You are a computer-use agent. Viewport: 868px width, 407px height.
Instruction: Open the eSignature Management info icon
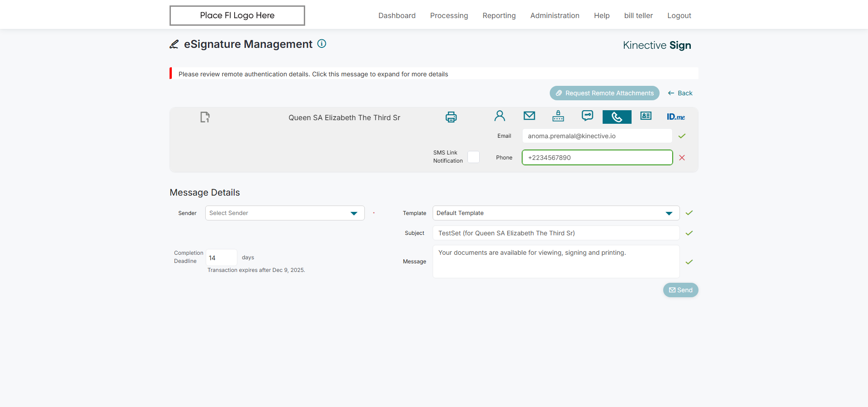322,43
